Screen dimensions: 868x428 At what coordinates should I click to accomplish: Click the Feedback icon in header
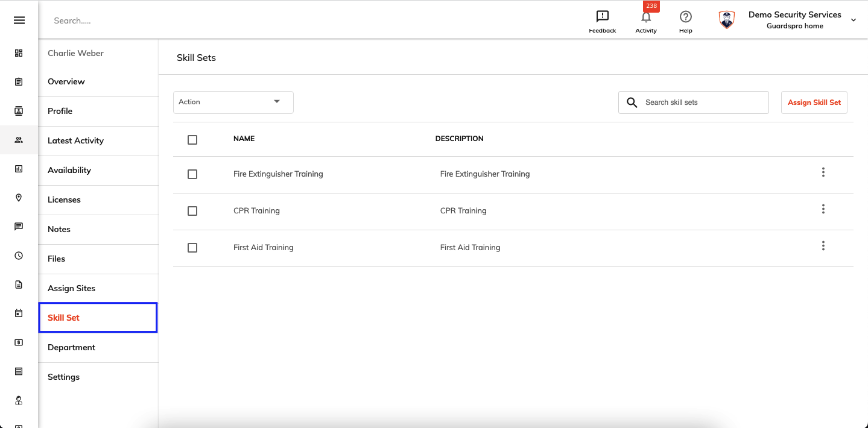coord(602,17)
